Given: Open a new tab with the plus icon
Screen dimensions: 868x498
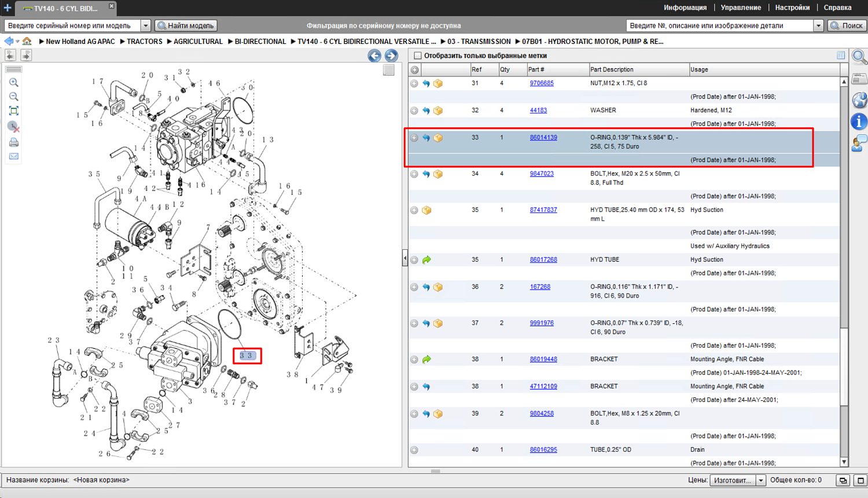Looking at the screenshot, I should [x=8, y=8].
